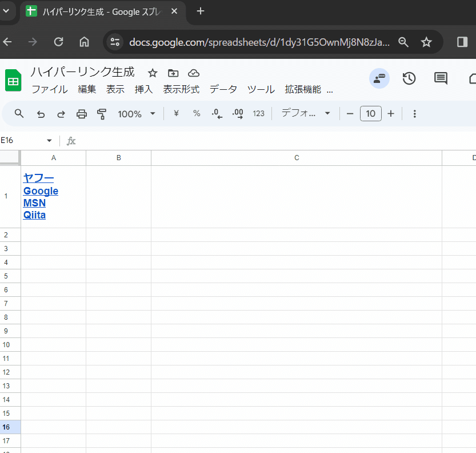476x453 pixels.
Task: Open the comments panel
Action: [441, 78]
